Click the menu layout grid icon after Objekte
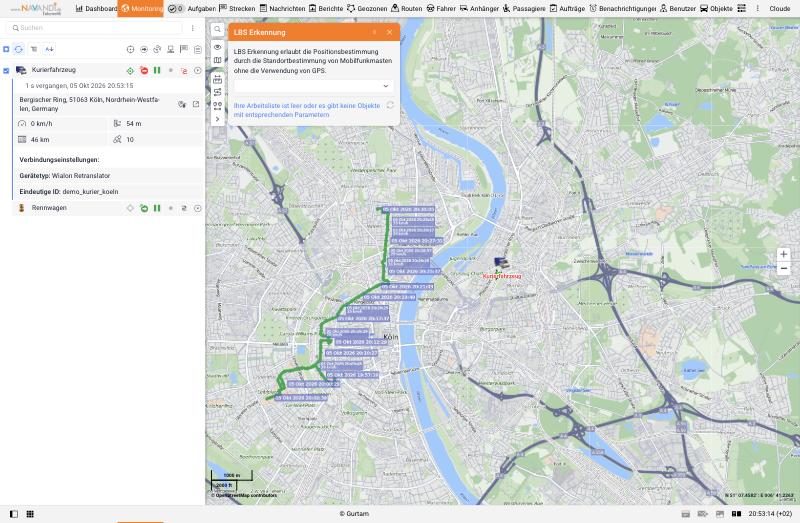Image resolution: width=800 pixels, height=523 pixels. pyautogui.click(x=741, y=9)
